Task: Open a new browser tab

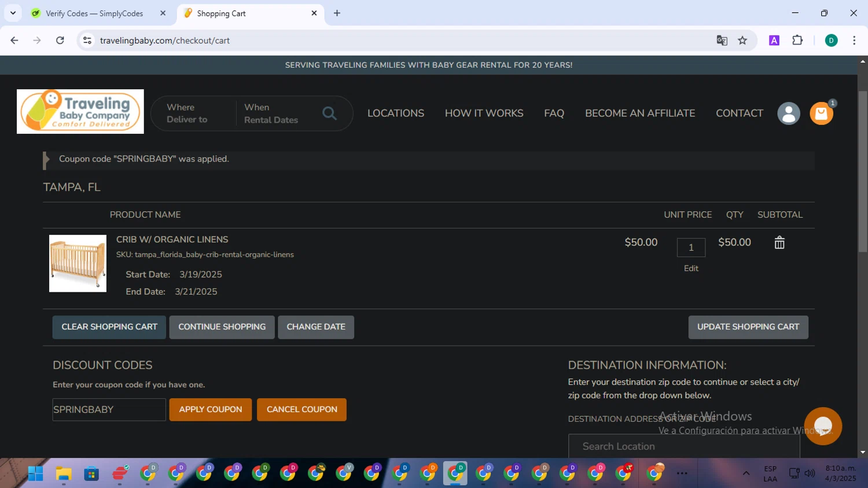Action: pos(337,13)
